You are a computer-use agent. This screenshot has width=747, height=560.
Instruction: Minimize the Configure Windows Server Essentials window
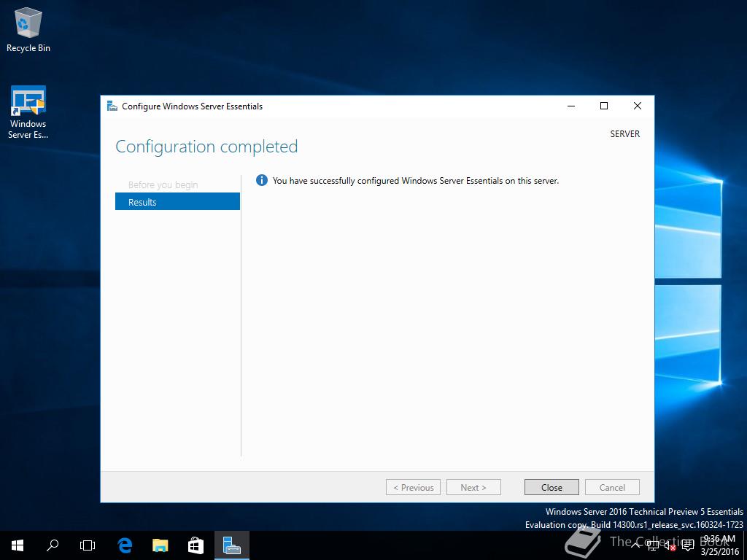tap(571, 106)
